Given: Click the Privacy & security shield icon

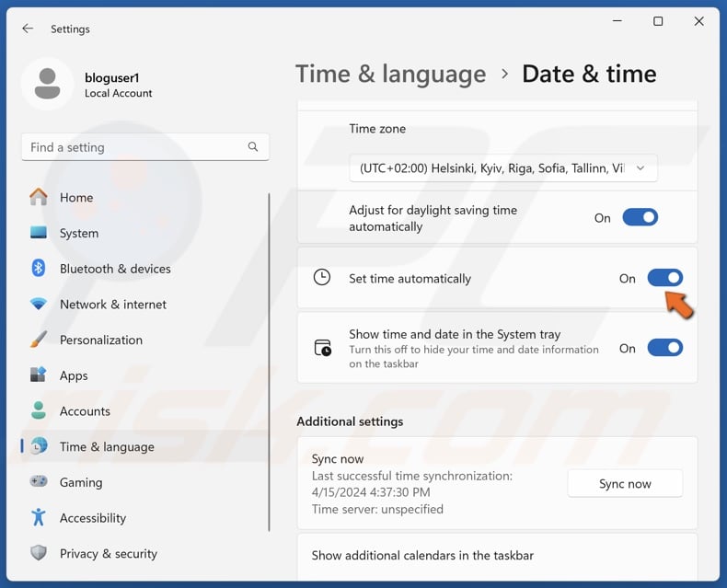Looking at the screenshot, I should (39, 553).
